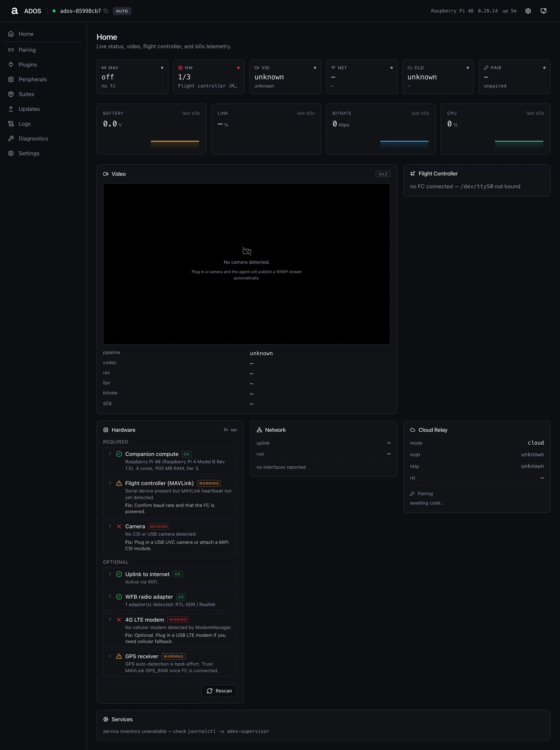Viewport: 560px width, 750px height.
Task: Open Plugins in the sidebar
Action: [43, 65]
